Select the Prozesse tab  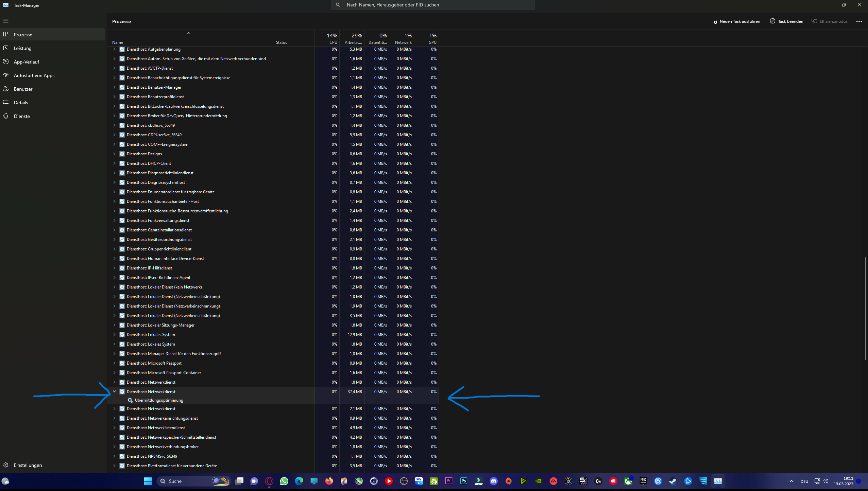tap(23, 35)
